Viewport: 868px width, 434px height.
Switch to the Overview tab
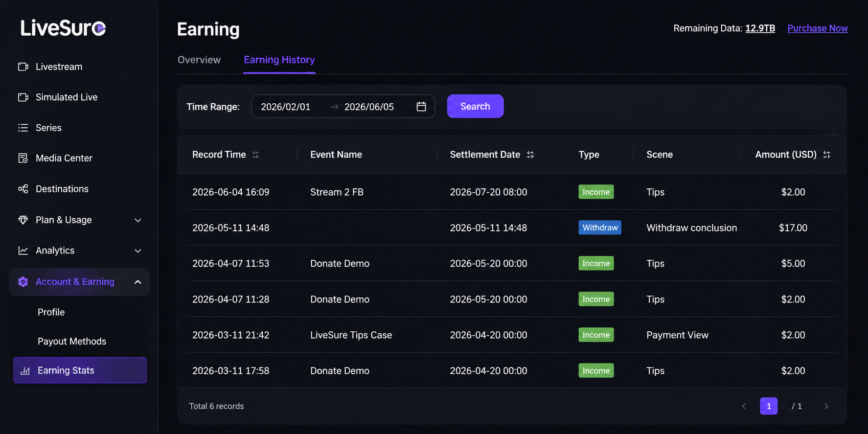(x=199, y=60)
